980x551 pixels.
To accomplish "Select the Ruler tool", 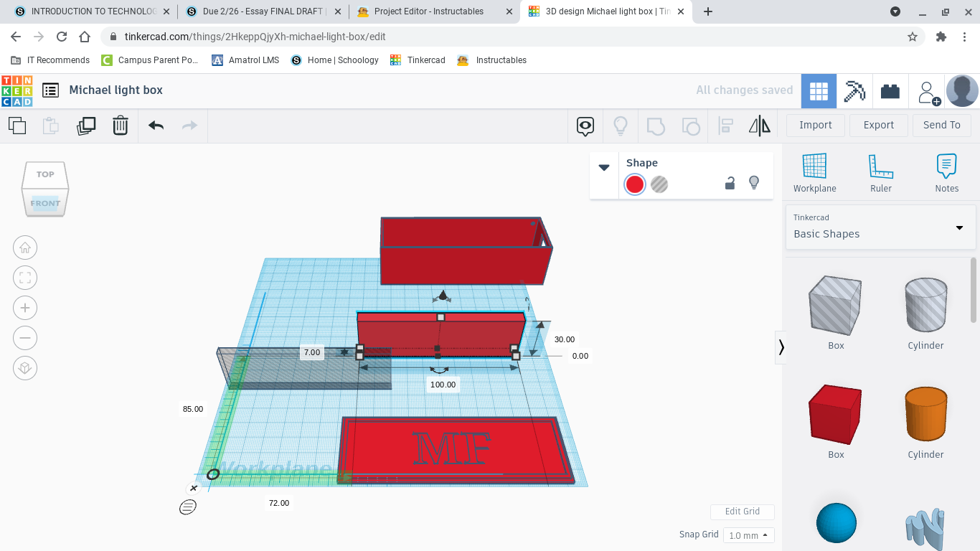I will [880, 173].
